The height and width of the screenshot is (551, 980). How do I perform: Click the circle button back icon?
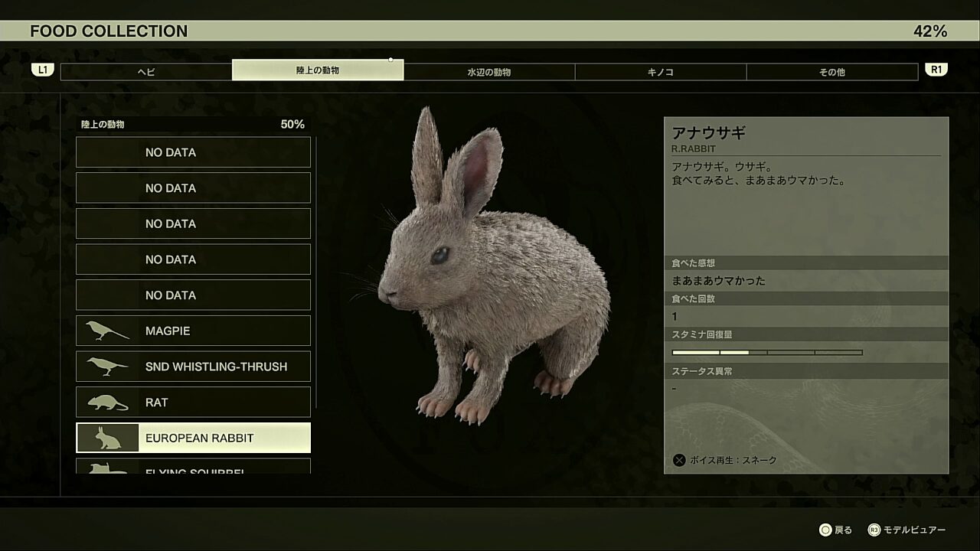tap(825, 530)
